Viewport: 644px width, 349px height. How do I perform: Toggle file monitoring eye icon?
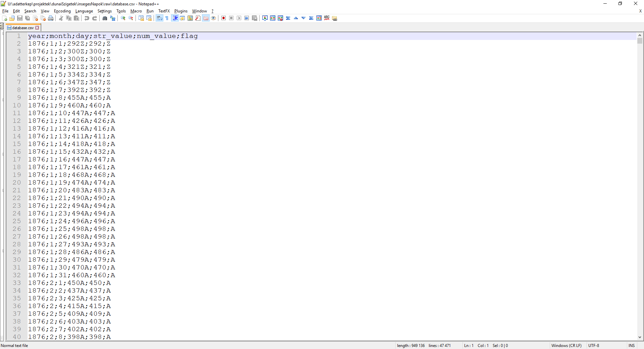click(x=213, y=18)
